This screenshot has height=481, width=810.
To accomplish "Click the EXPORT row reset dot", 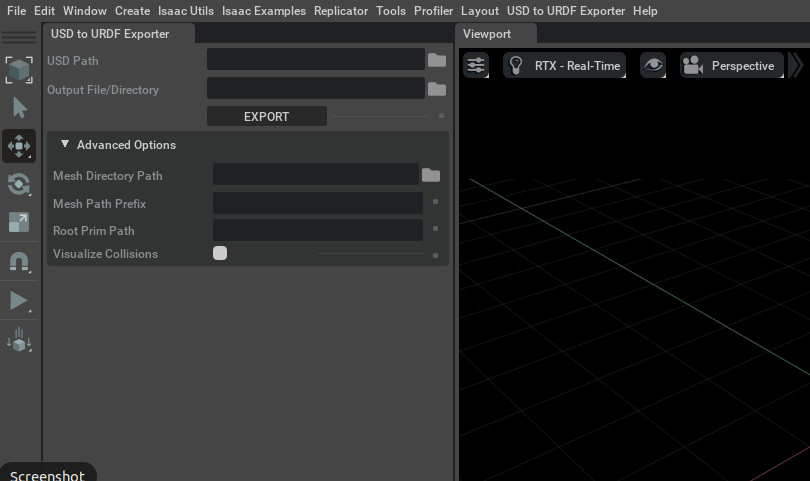I will point(441,116).
